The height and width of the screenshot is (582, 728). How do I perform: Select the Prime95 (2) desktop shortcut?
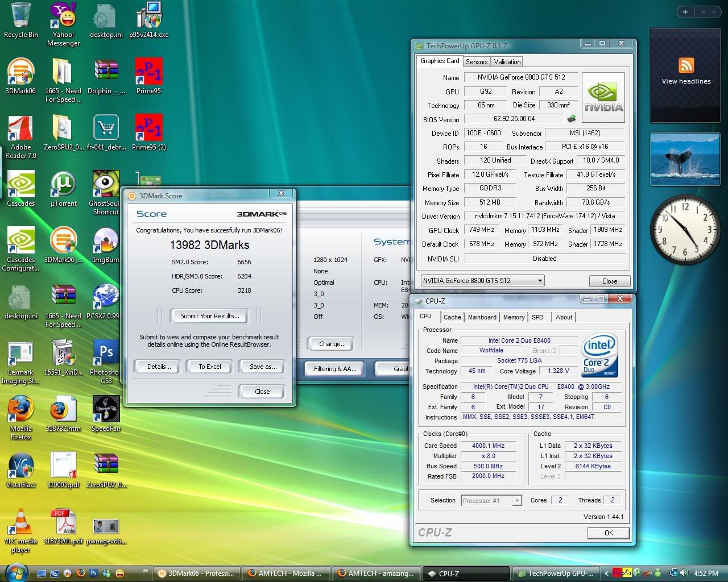pos(148,132)
